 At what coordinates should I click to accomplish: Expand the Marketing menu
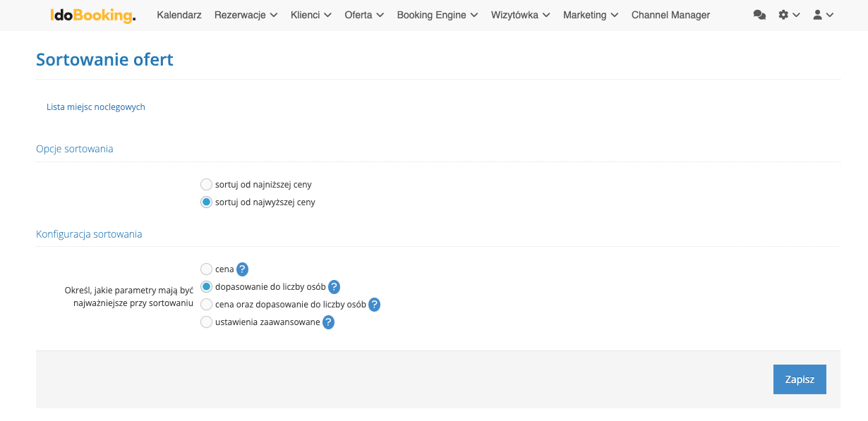click(x=591, y=15)
